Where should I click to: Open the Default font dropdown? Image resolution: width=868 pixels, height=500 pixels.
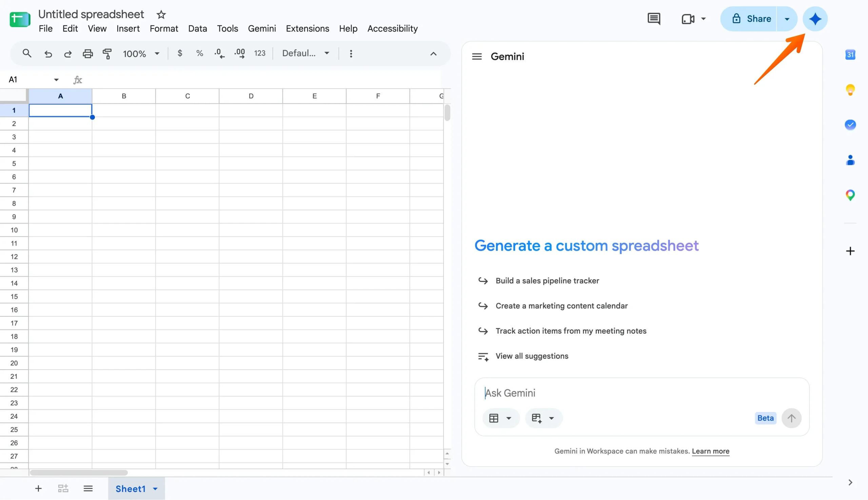point(305,53)
